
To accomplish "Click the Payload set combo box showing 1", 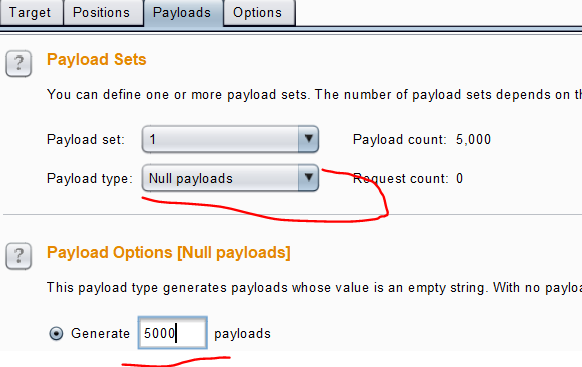I will pos(230,139).
